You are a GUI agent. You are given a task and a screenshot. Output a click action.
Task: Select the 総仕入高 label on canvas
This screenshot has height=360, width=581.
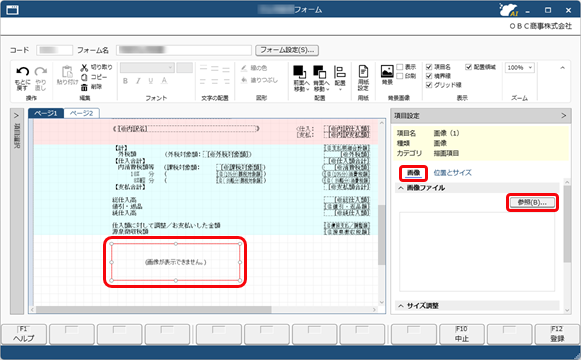[124, 200]
